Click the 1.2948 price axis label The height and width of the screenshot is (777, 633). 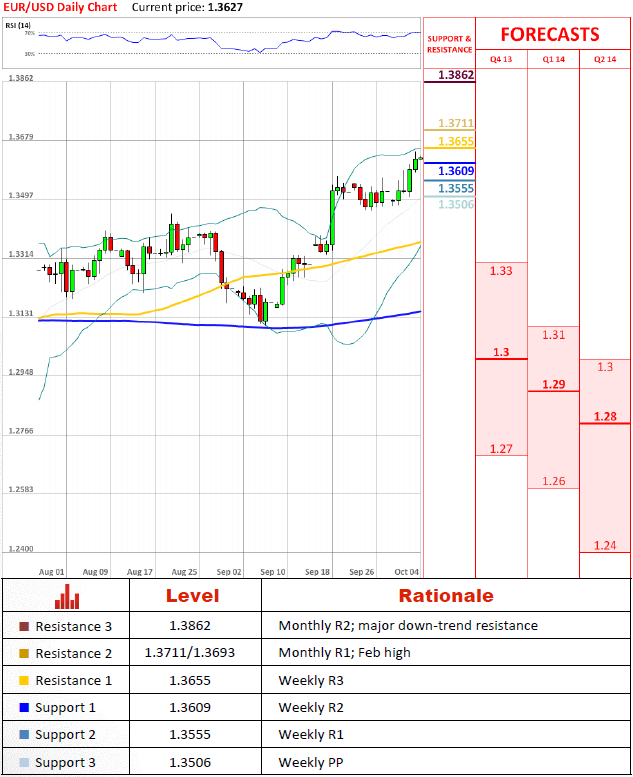pyautogui.click(x=21, y=372)
